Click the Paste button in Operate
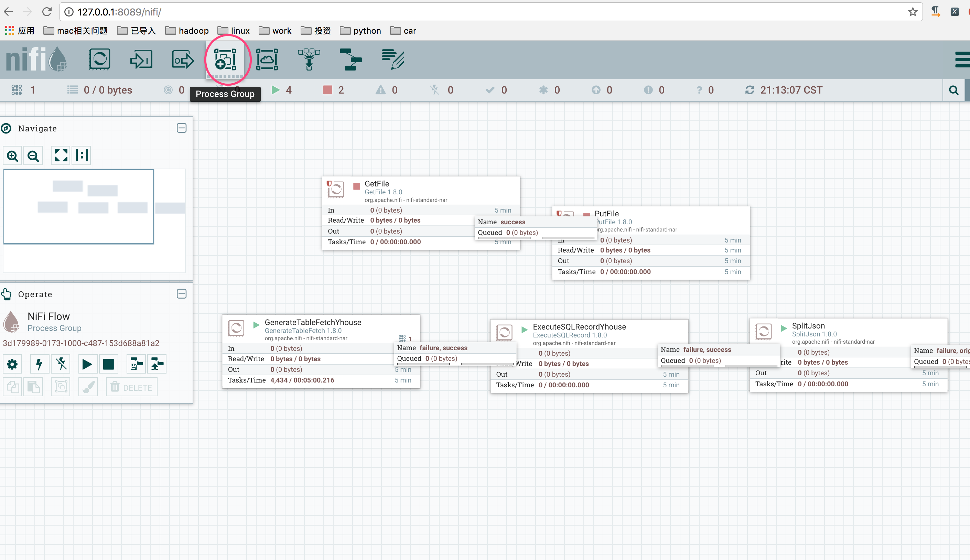The width and height of the screenshot is (970, 560). point(33,387)
